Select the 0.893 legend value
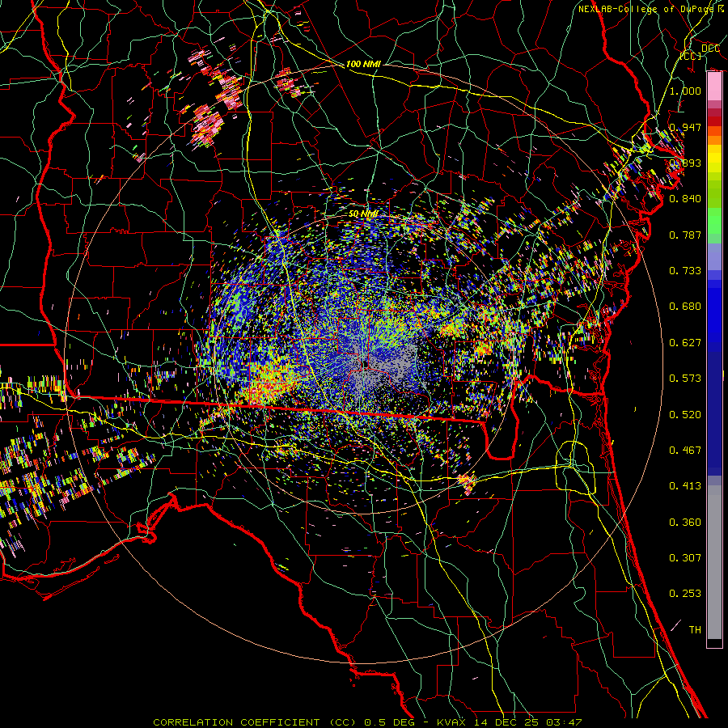This screenshot has height=728, width=728. tap(685, 163)
